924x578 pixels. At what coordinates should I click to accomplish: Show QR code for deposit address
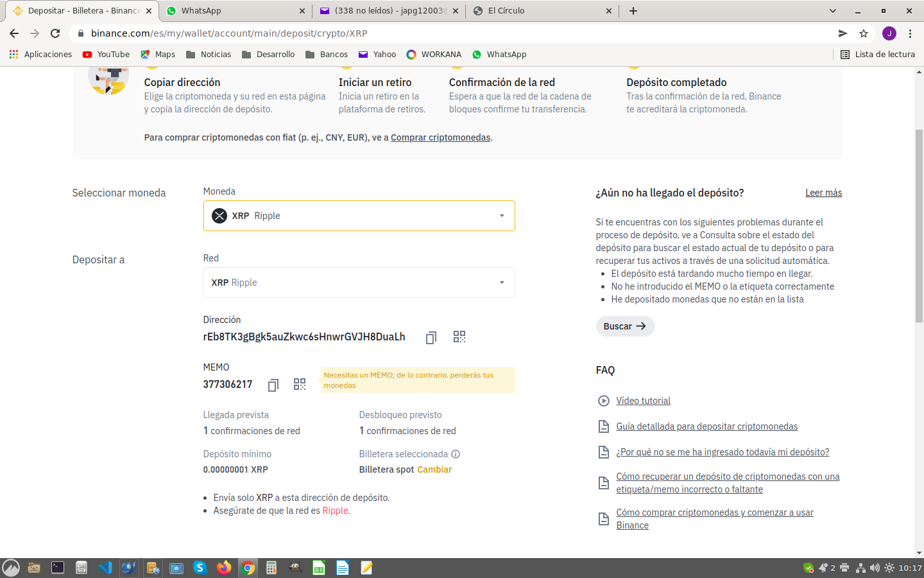459,337
